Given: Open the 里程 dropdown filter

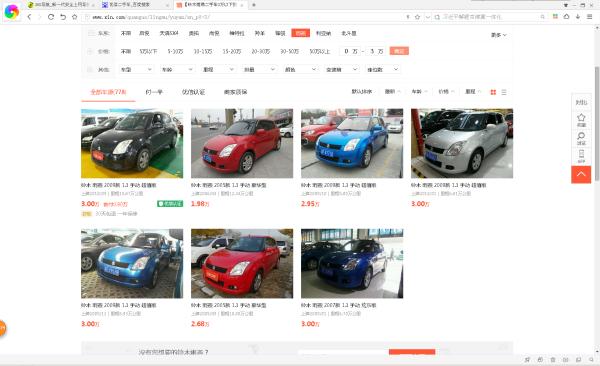Looking at the screenshot, I should pos(218,69).
